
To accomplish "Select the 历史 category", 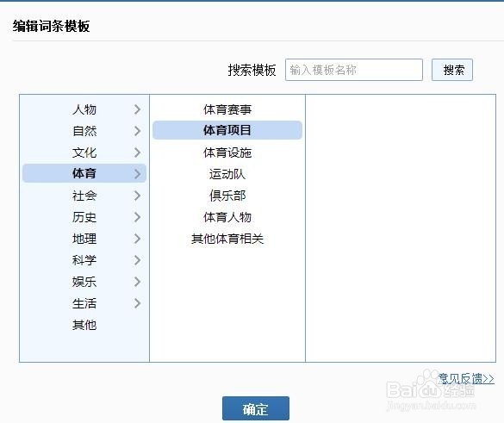I will coord(84,217).
